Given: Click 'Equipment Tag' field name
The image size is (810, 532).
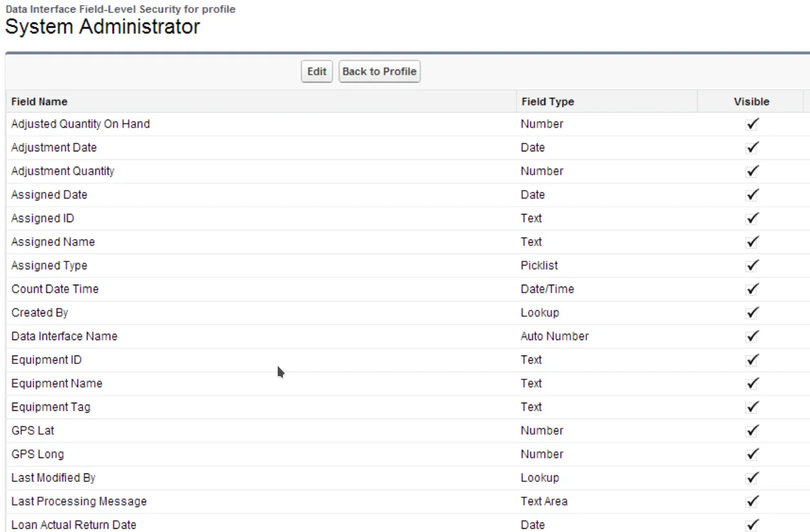Looking at the screenshot, I should tap(51, 407).
